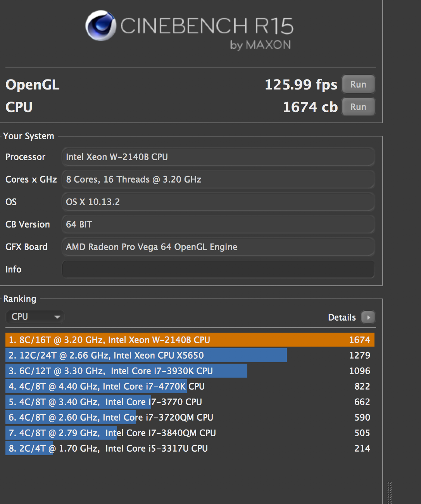Viewport: 421px width, 504px height.
Task: Select the CB Version 64 BIT field
Action: pyautogui.click(x=218, y=224)
